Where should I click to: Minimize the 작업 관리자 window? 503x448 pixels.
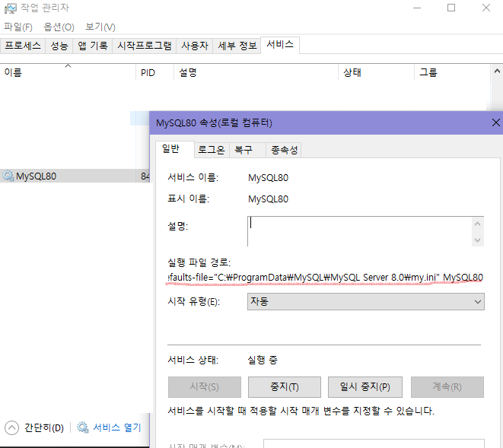click(417, 8)
